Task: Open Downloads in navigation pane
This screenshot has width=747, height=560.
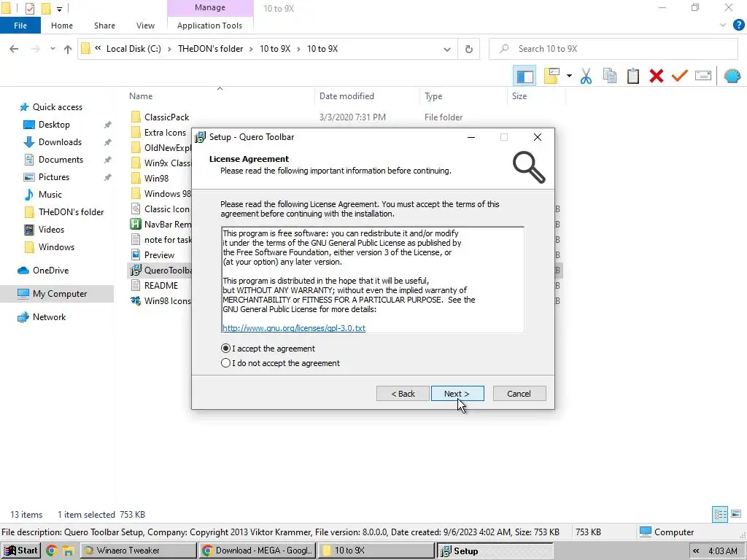Action: pyautogui.click(x=60, y=142)
